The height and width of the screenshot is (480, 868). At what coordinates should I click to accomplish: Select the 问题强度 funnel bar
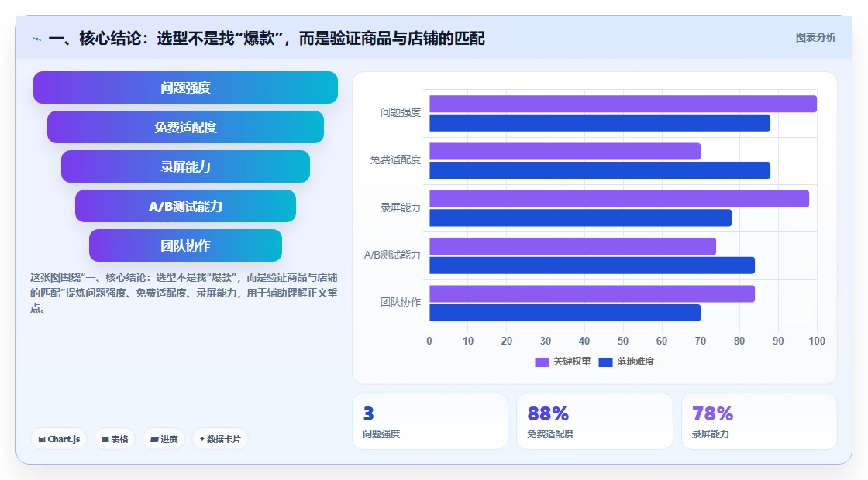pyautogui.click(x=185, y=87)
